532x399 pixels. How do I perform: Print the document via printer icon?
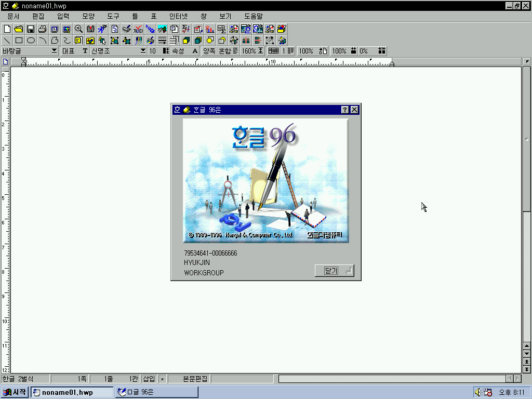pyautogui.click(x=43, y=29)
